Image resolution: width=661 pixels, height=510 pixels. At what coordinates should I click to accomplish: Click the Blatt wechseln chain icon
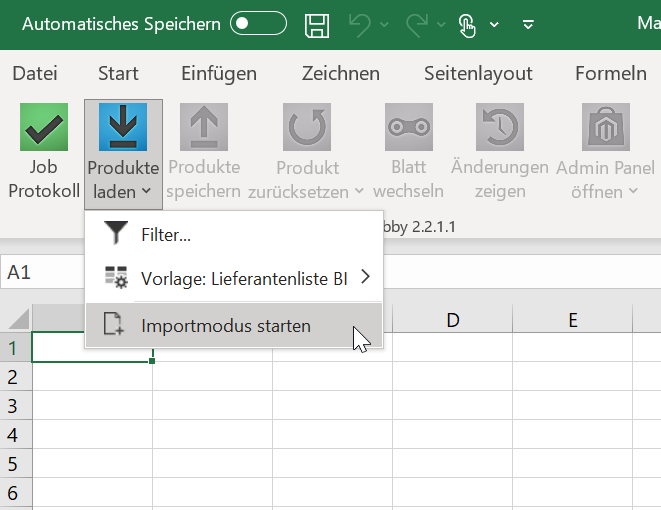[x=409, y=127]
